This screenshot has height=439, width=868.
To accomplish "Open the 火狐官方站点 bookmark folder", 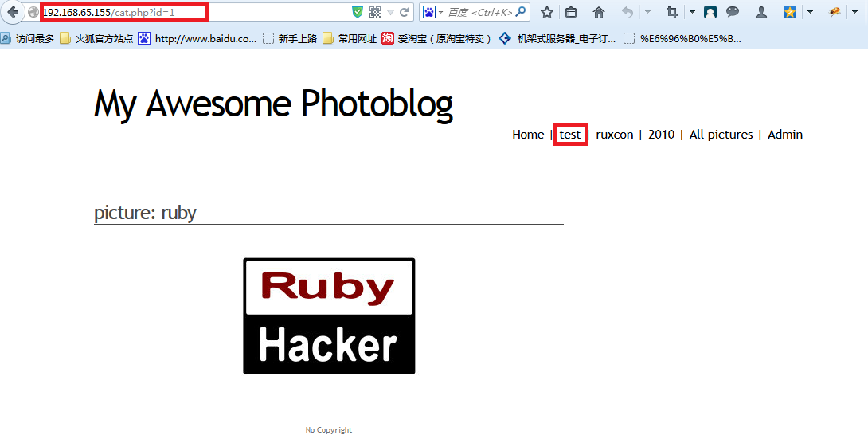I will point(97,39).
